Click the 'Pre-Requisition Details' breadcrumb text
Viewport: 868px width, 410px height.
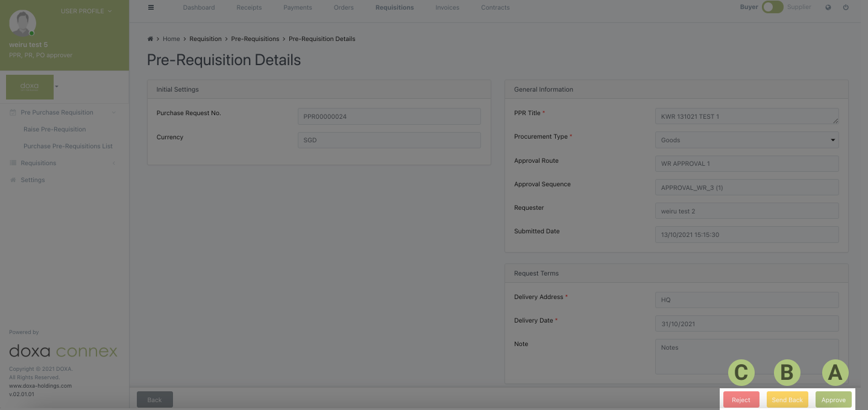322,39
